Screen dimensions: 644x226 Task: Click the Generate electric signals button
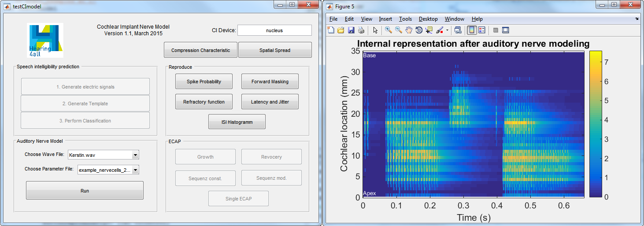85,87
